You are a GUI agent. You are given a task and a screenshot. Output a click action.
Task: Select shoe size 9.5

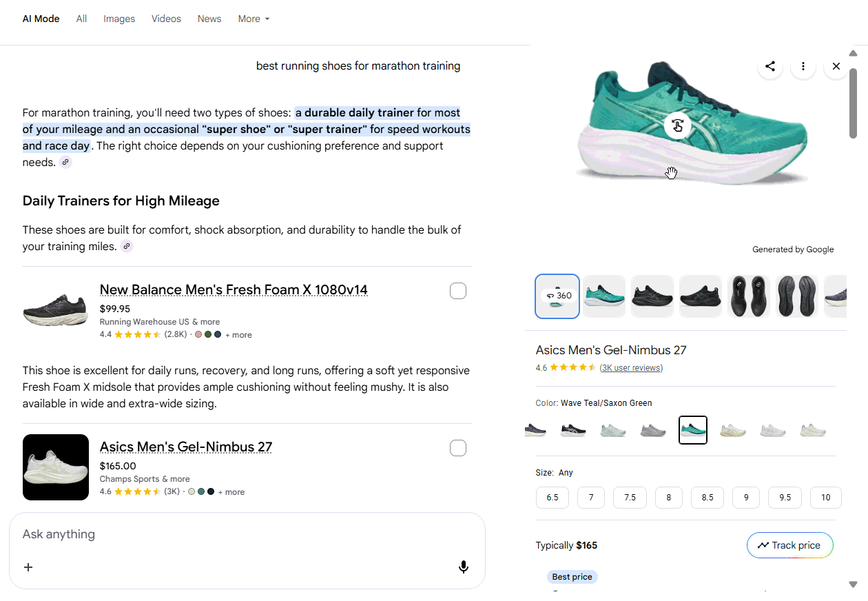(785, 498)
